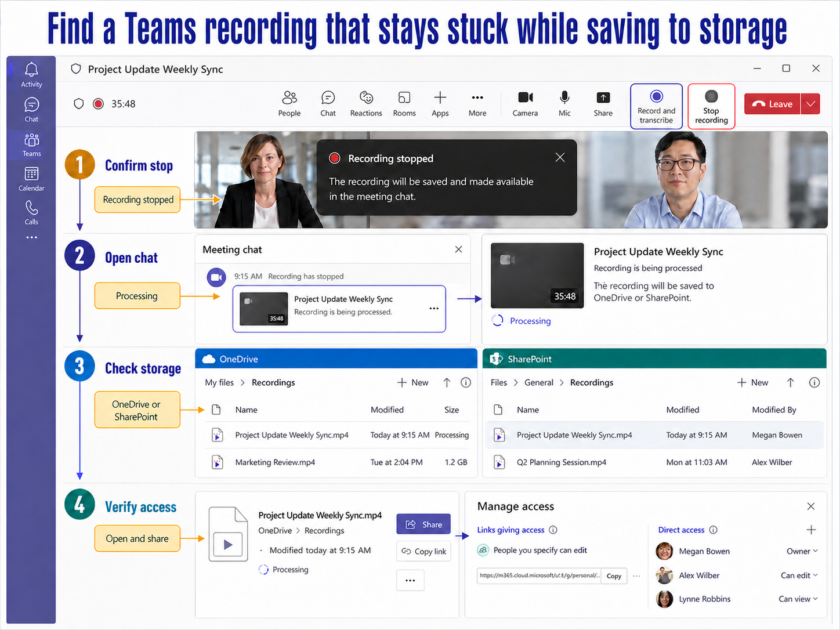
Task: Change Alex Wilber's Can edit permission
Action: tap(799, 575)
